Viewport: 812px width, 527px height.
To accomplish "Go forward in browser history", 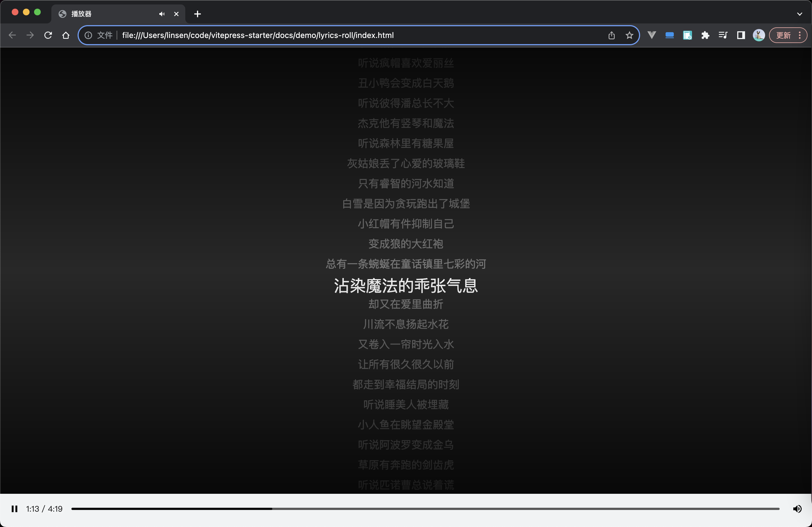I will [30, 35].
